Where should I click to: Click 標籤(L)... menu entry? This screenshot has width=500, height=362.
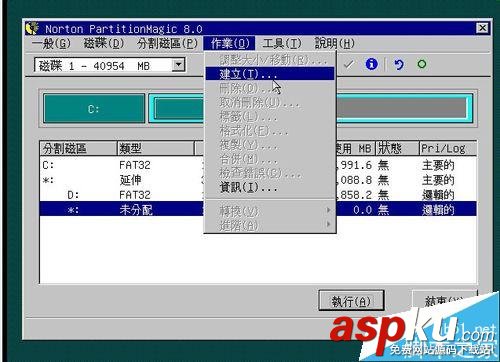pyautogui.click(x=270, y=116)
